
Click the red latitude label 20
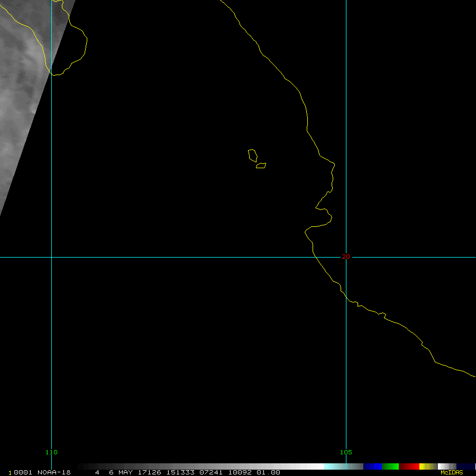click(346, 257)
